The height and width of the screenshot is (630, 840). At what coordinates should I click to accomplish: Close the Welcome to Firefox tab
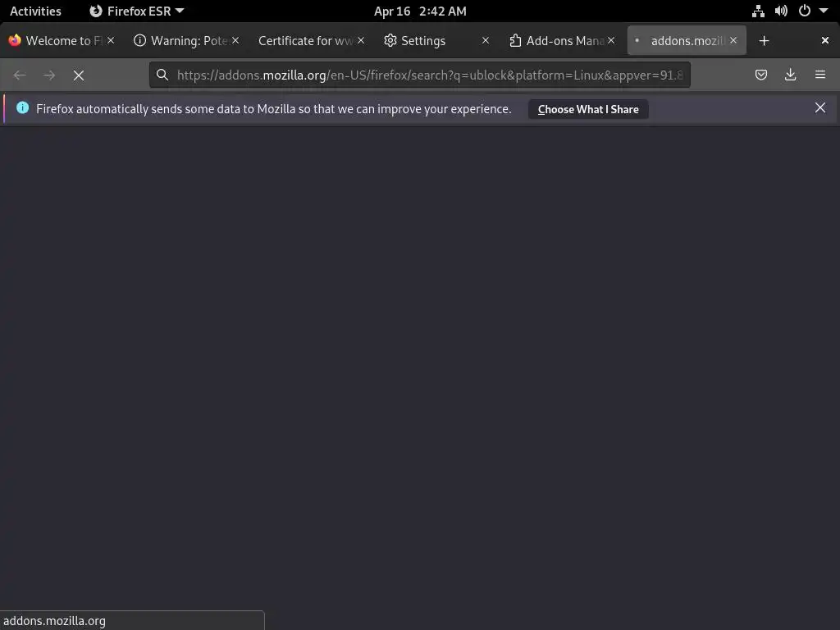111,40
